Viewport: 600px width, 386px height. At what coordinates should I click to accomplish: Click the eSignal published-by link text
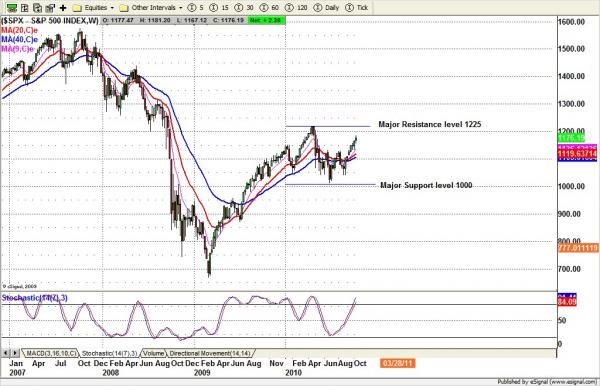coord(547,381)
